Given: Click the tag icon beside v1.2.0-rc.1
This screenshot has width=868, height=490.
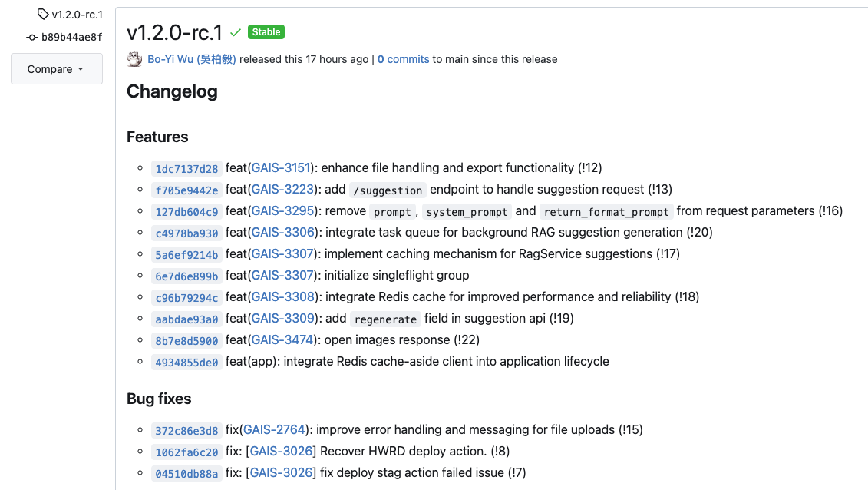Looking at the screenshot, I should 43,15.
